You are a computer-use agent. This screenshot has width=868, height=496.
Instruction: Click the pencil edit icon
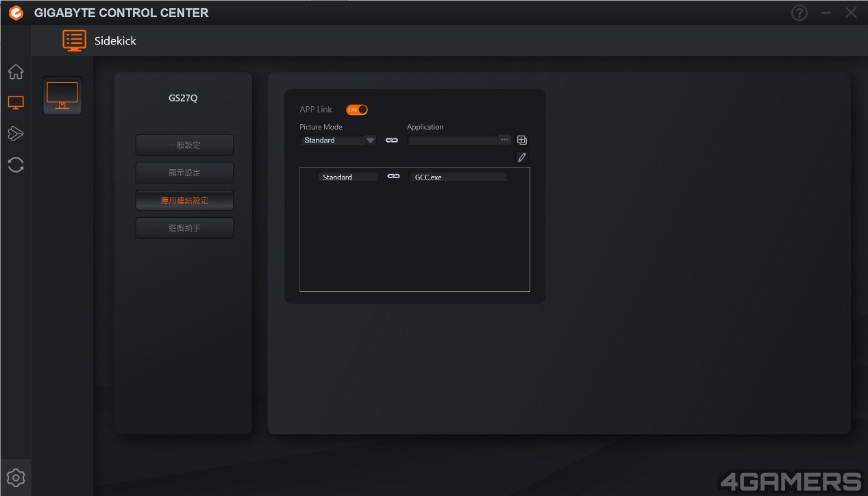pyautogui.click(x=522, y=158)
